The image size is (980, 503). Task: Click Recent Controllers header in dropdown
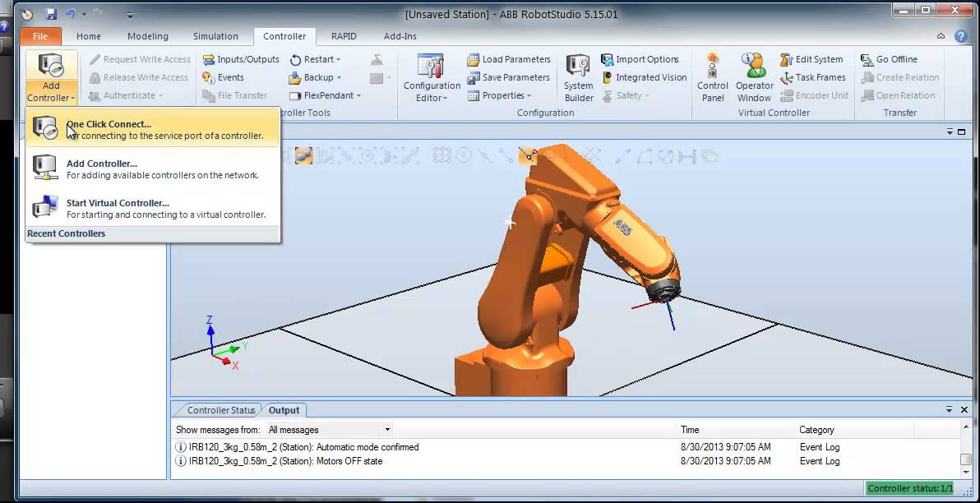[x=153, y=233]
